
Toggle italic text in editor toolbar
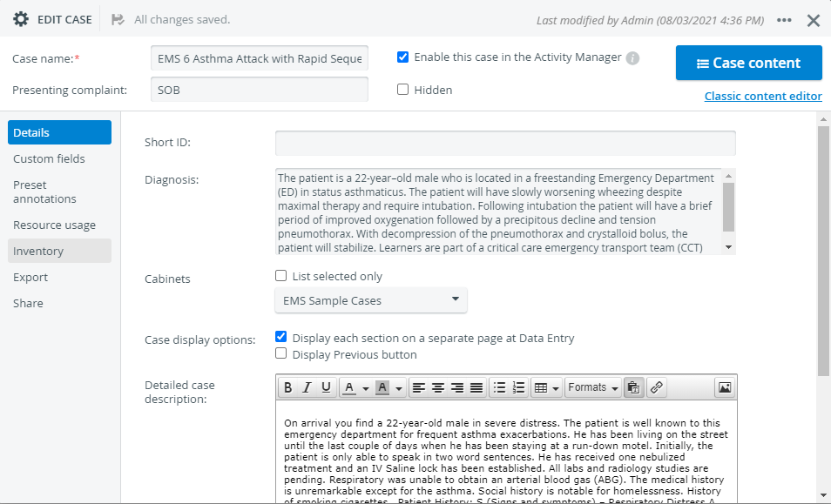pos(307,387)
